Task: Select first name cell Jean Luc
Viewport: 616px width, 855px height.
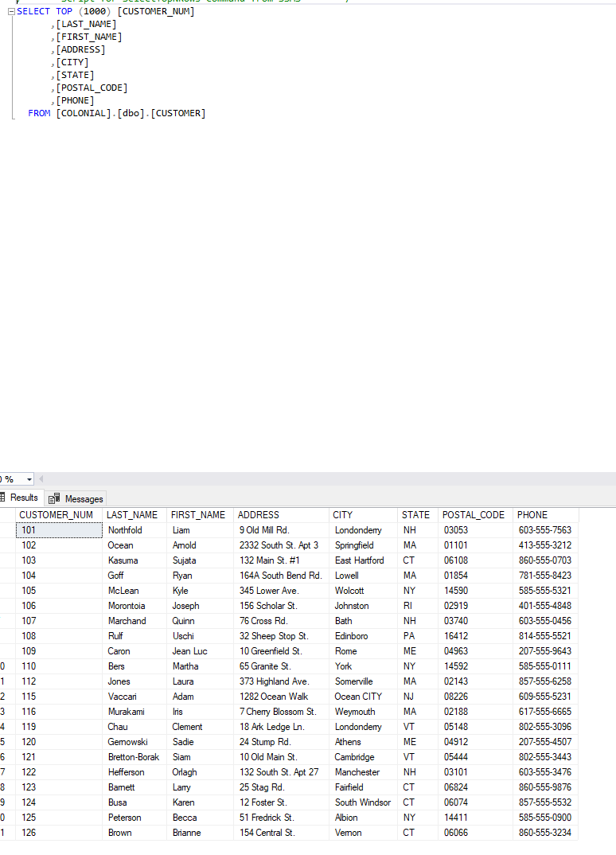Action: coord(200,652)
